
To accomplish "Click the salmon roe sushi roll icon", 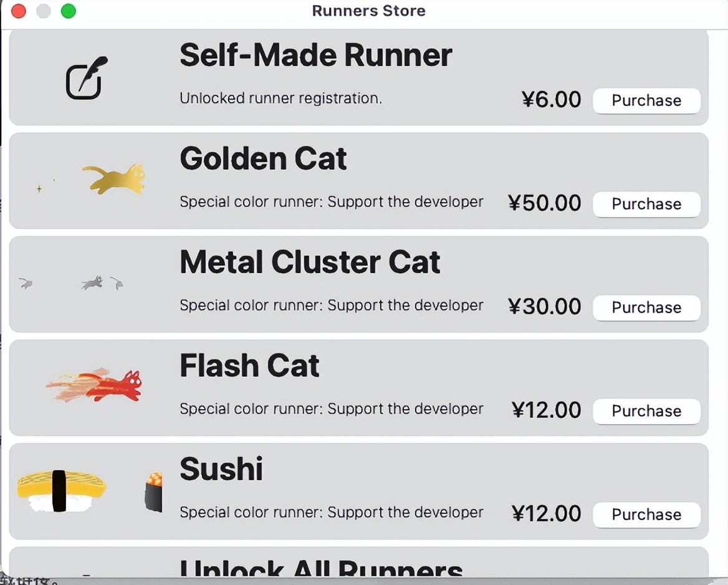I will coord(154,491).
